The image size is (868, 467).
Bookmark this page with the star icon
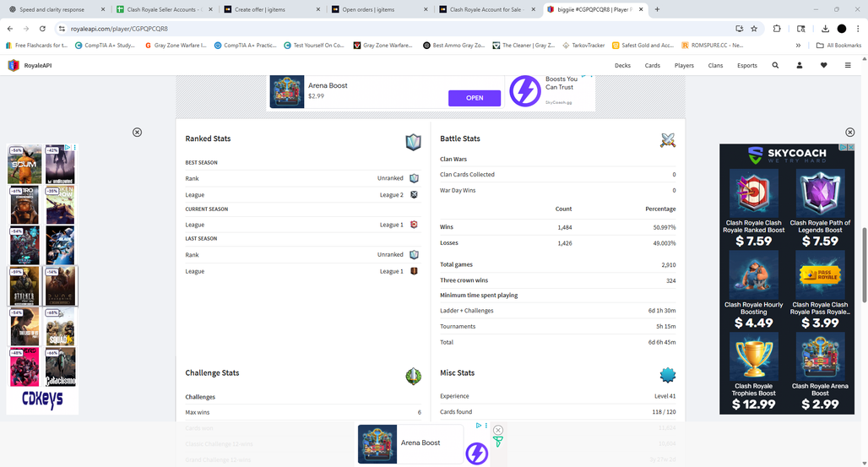click(753, 28)
